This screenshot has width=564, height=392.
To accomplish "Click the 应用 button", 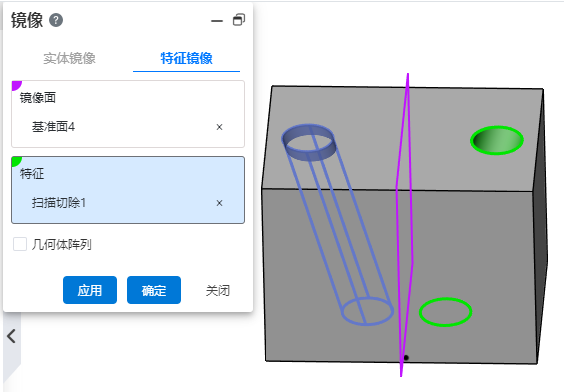I will [90, 290].
